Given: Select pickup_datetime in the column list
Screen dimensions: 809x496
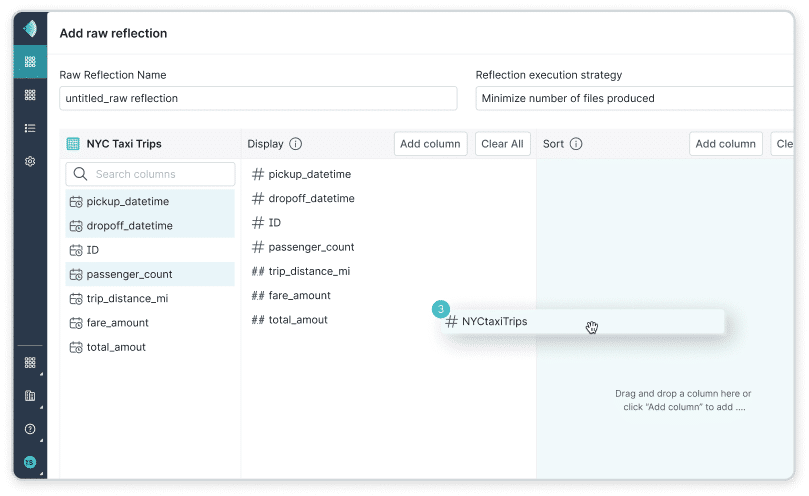Looking at the screenshot, I should click(150, 202).
